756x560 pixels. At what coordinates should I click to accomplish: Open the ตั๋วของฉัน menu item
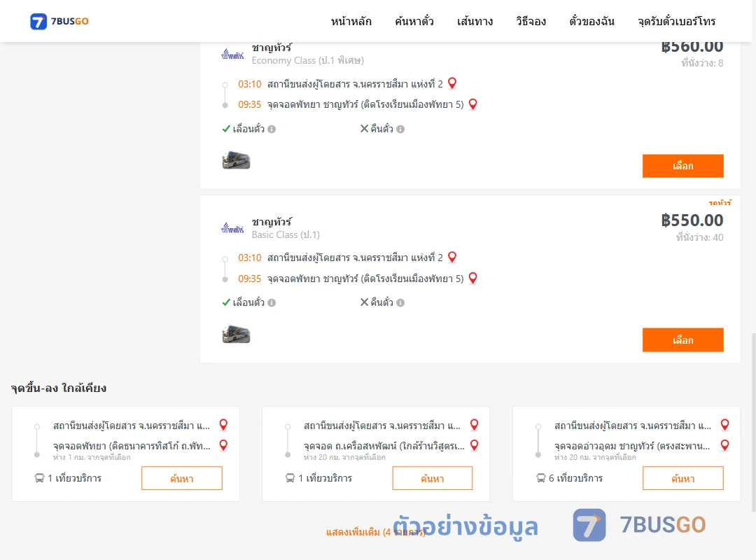point(591,21)
